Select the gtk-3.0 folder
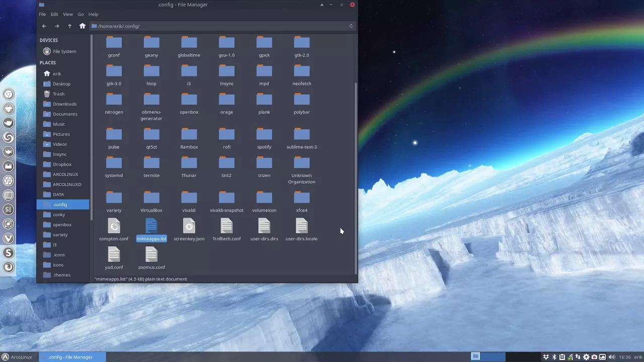 pos(114,75)
